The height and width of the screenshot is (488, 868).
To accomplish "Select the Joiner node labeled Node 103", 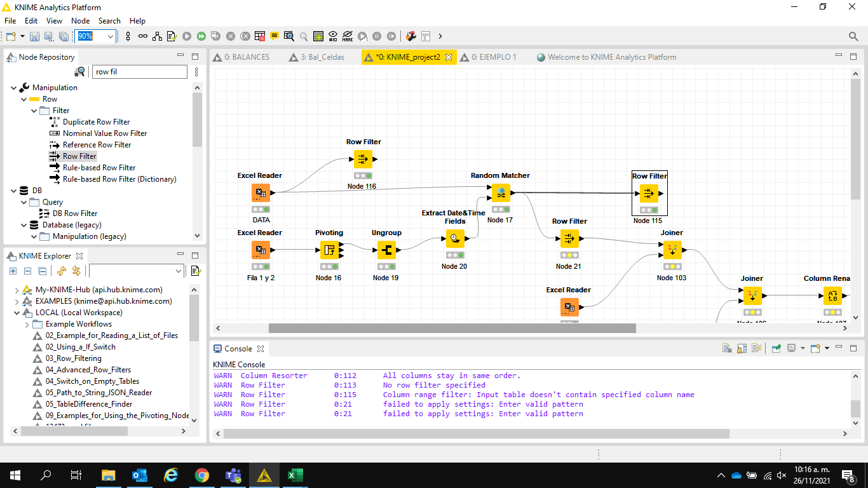I will click(672, 250).
